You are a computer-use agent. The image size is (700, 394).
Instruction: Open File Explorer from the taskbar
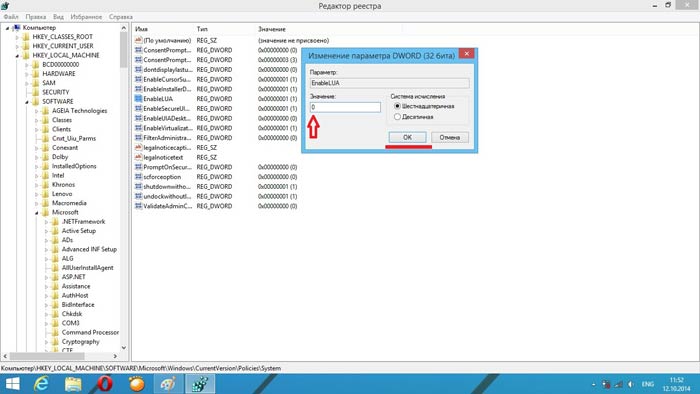pos(73,384)
